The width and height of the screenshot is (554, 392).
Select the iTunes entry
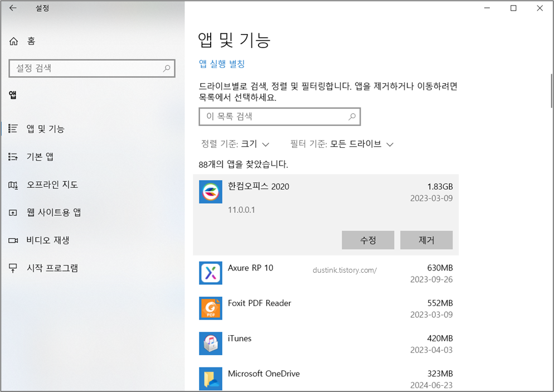click(325, 343)
